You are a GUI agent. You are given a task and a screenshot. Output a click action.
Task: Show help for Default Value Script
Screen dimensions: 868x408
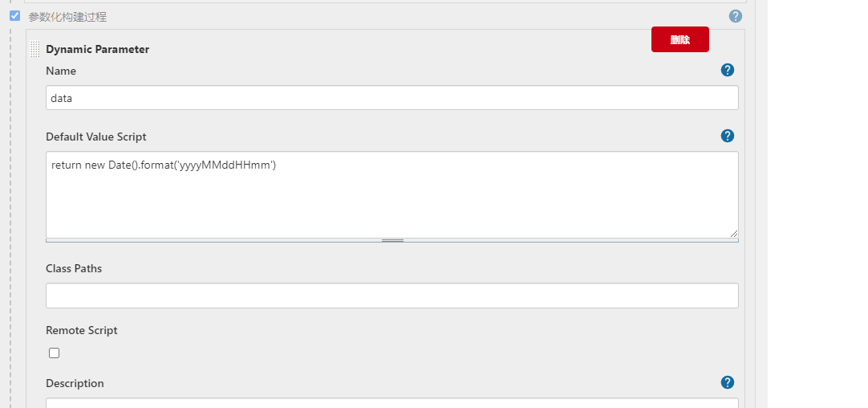point(728,136)
